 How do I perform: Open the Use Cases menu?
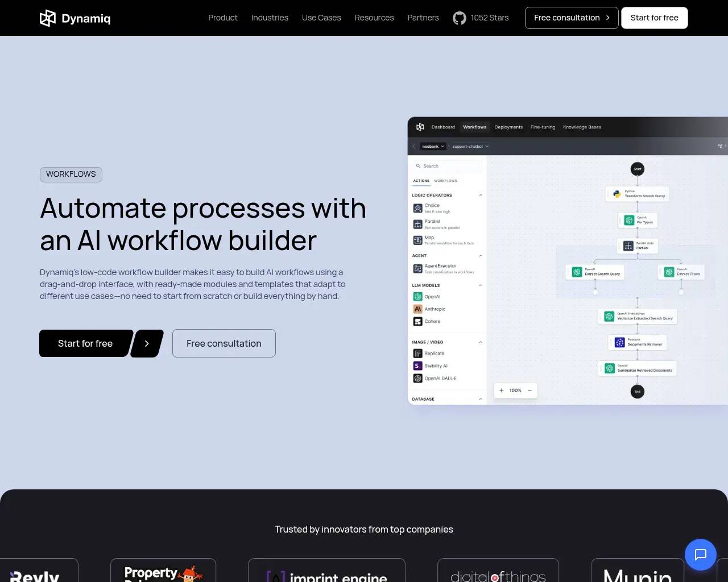321,18
